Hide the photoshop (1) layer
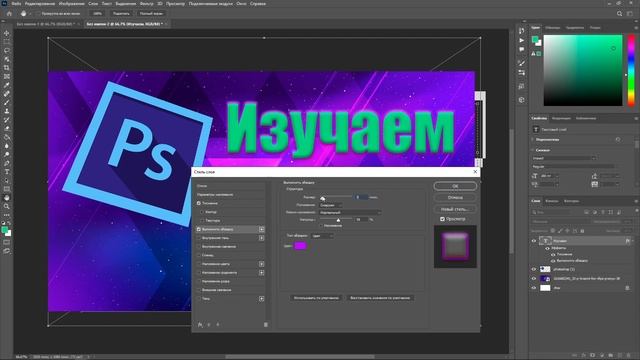 (533, 269)
